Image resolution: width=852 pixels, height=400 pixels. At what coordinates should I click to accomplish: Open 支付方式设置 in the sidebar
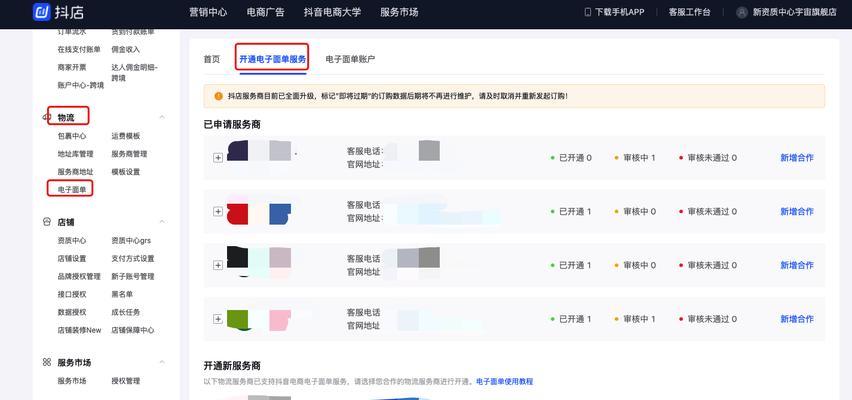tap(133, 258)
